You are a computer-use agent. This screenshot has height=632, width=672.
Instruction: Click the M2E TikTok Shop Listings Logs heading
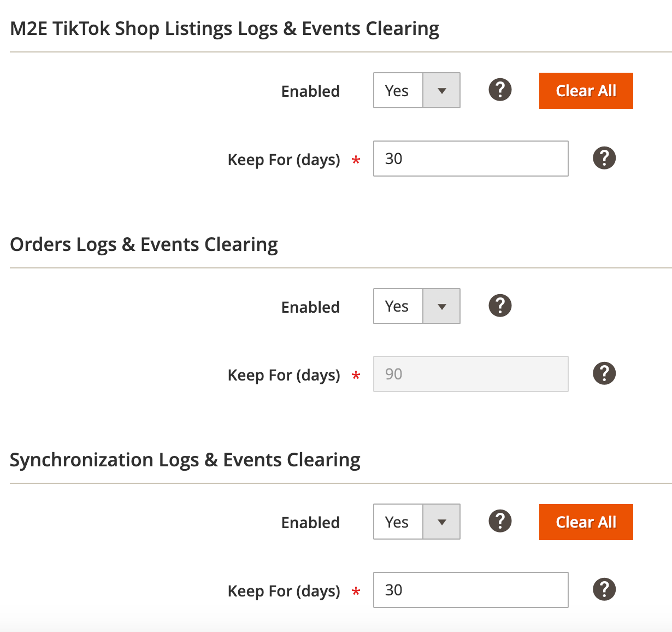click(225, 28)
